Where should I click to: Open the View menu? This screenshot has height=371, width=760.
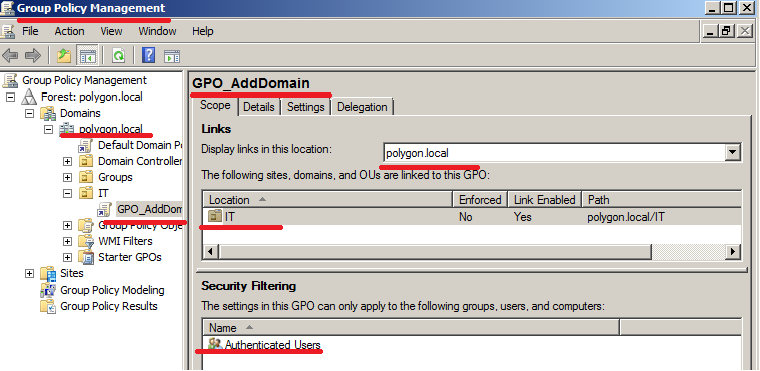click(111, 31)
